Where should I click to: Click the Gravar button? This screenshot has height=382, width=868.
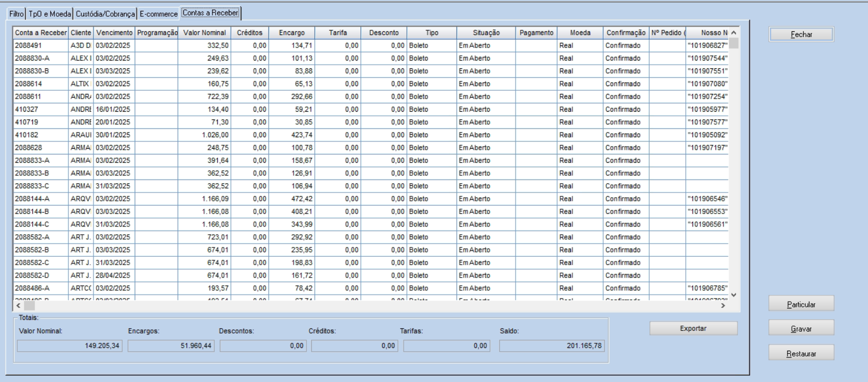click(x=801, y=329)
